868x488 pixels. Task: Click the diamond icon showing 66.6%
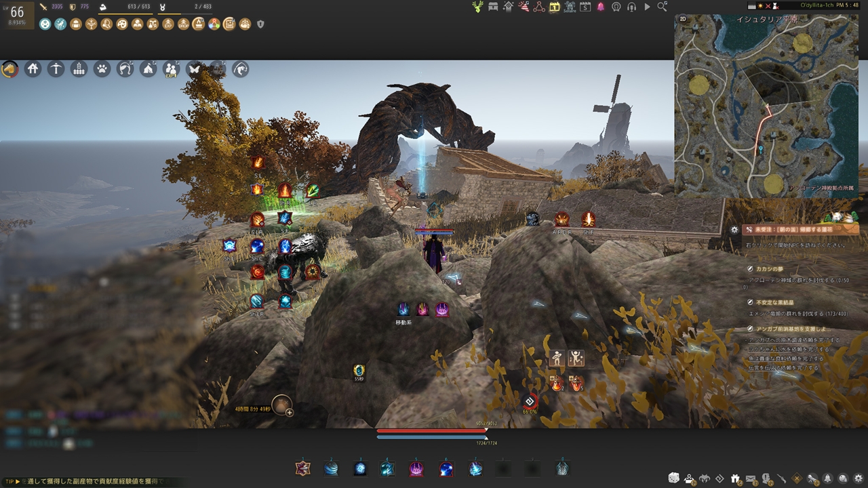(530, 401)
